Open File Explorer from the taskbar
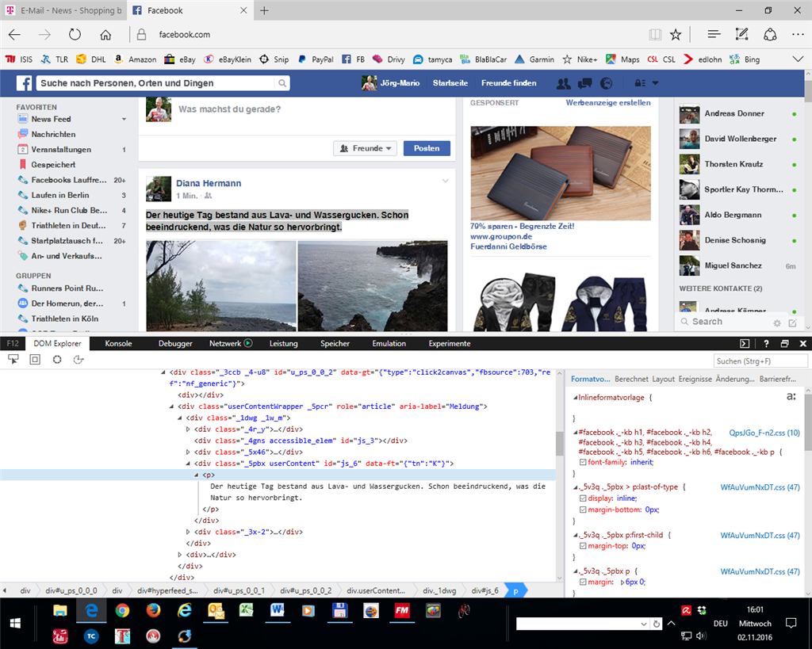This screenshot has width=812, height=649. coord(60,611)
